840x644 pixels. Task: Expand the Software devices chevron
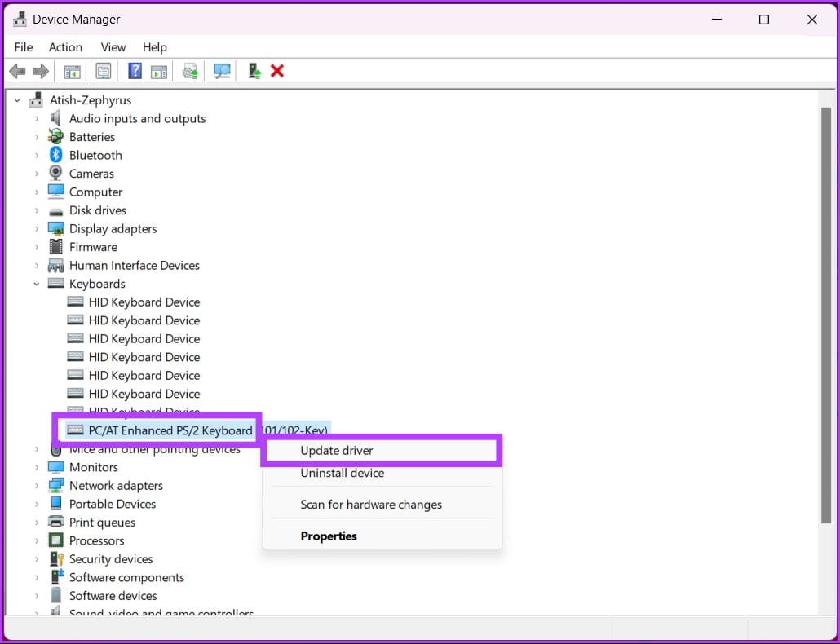point(37,596)
